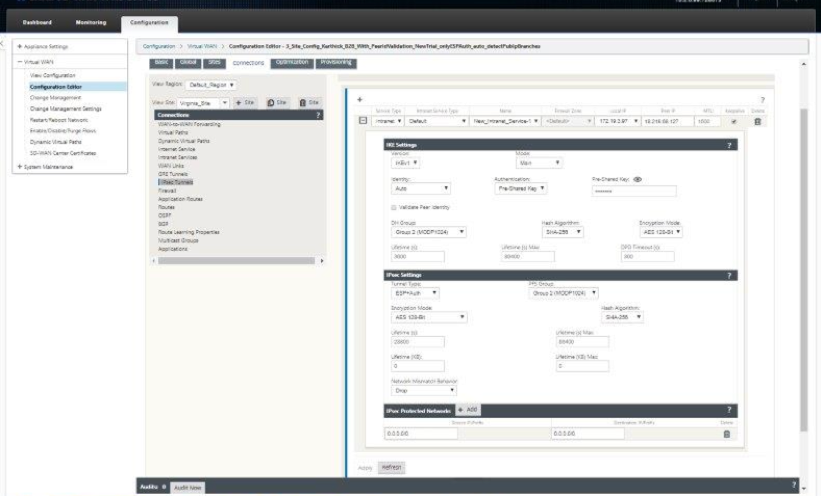
Task: Expand System Maintenance in sidebar
Action: click(x=20, y=167)
